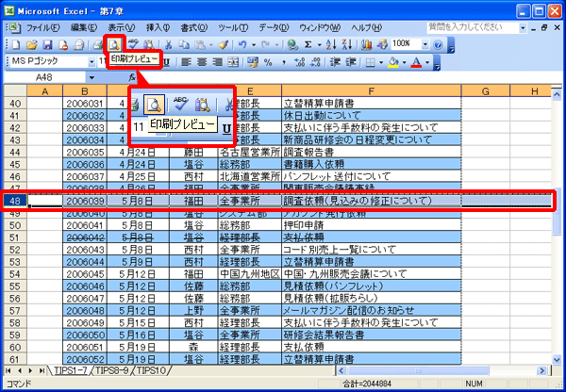The height and width of the screenshot is (392, 566).
Task: Open the MS Pゴシック font name dropdown
Action: coord(92,62)
